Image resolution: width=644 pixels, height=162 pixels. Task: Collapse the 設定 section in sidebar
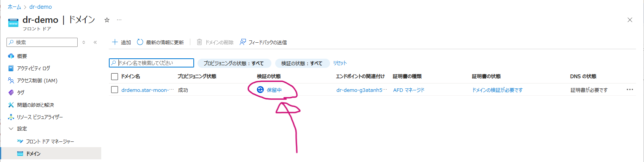click(11, 129)
